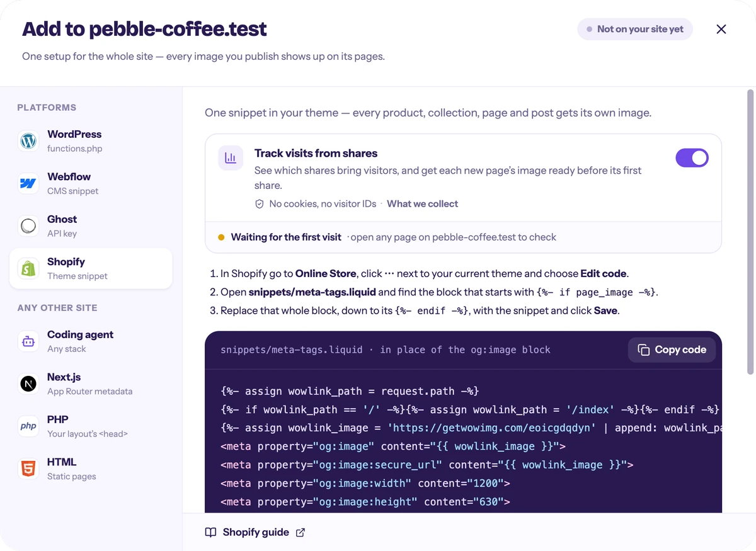This screenshot has width=756, height=551.
Task: Click the vertical scrollbar thumb
Action: [x=750, y=232]
